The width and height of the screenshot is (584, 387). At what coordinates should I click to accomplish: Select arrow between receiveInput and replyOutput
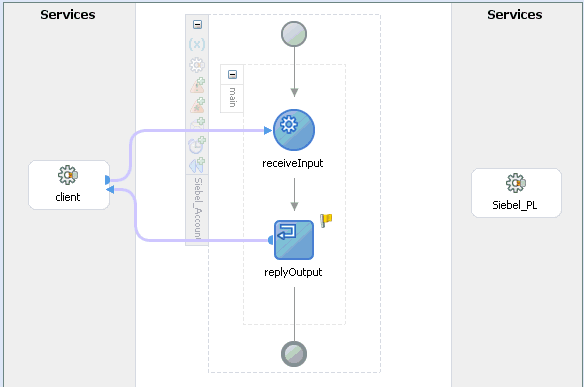pos(294,194)
